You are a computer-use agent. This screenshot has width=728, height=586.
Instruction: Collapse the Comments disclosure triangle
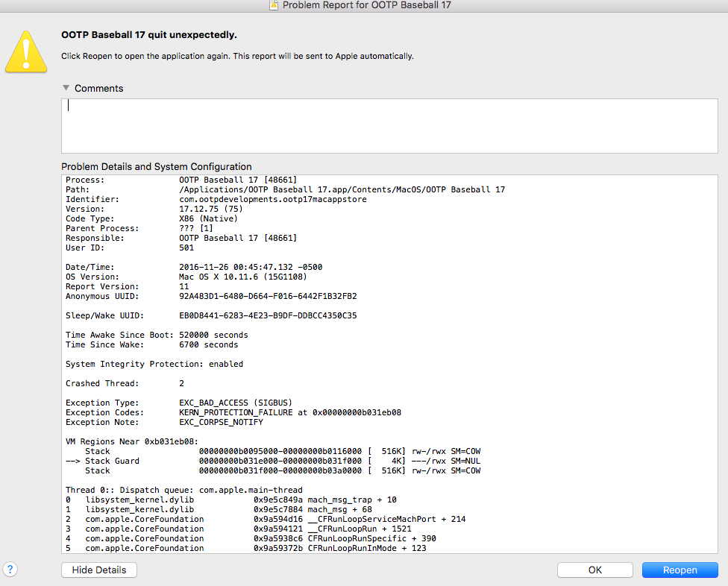click(x=66, y=88)
